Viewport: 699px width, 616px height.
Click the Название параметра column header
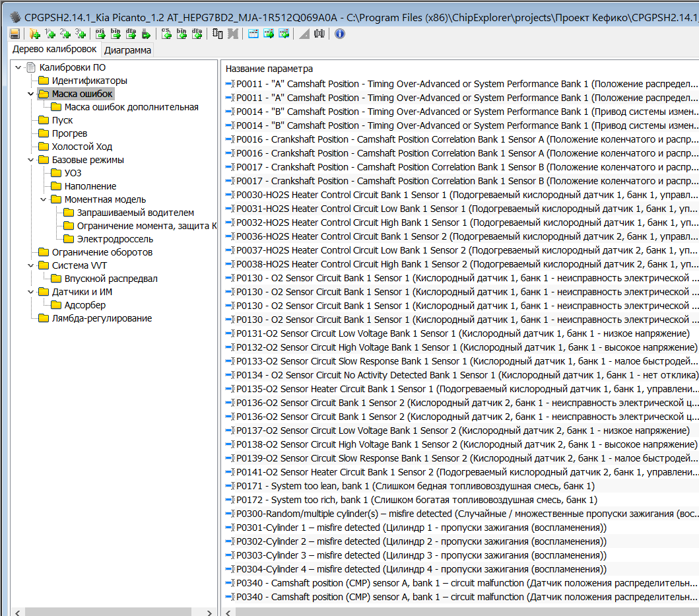pos(269,69)
